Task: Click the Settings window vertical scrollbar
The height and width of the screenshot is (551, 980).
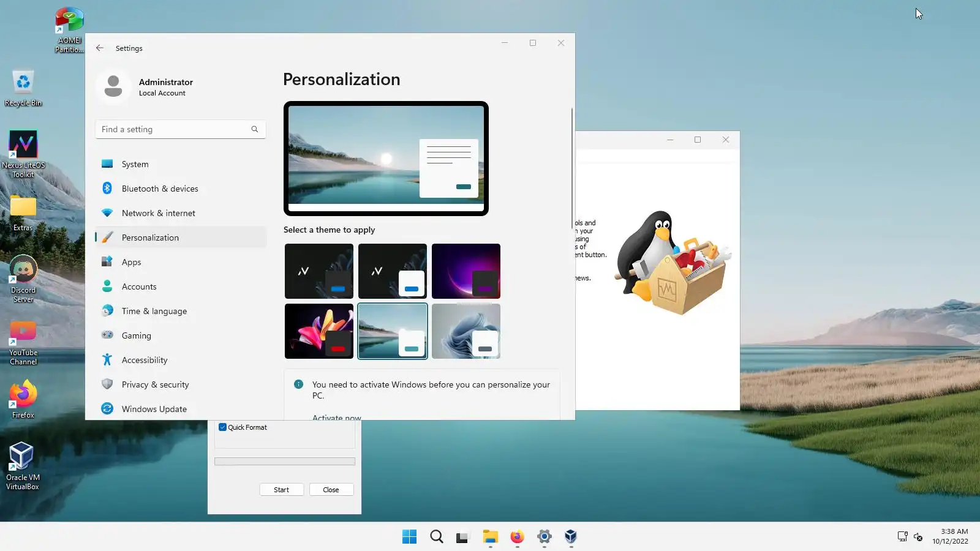Action: coord(572,168)
